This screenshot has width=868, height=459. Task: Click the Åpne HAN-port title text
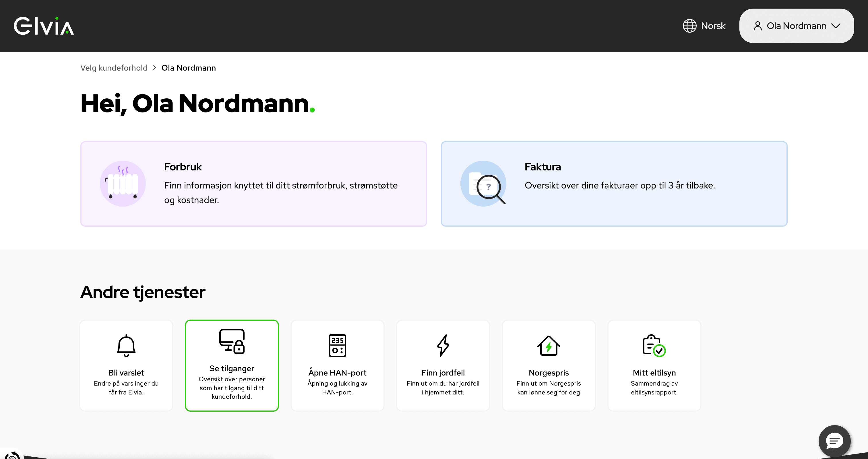pyautogui.click(x=337, y=372)
